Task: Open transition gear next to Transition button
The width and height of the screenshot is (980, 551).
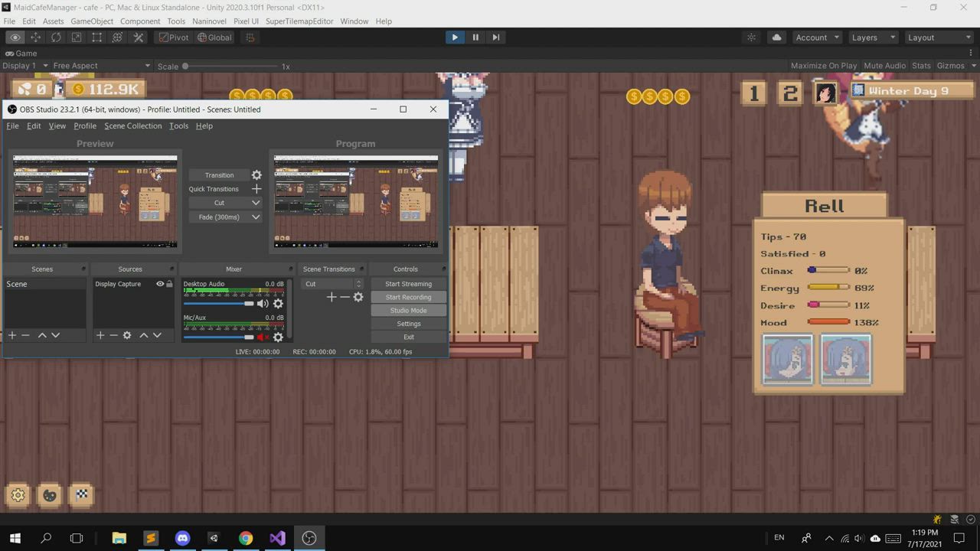Action: pyautogui.click(x=256, y=175)
